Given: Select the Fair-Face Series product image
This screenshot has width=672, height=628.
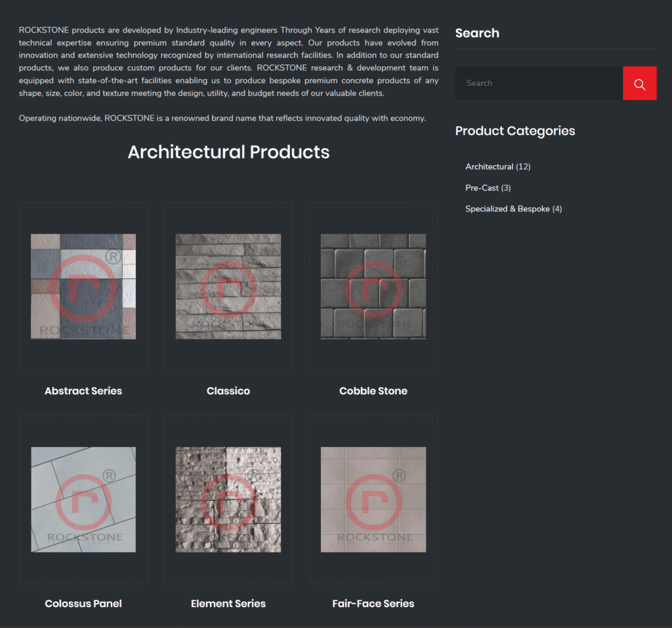Looking at the screenshot, I should pos(373,499).
